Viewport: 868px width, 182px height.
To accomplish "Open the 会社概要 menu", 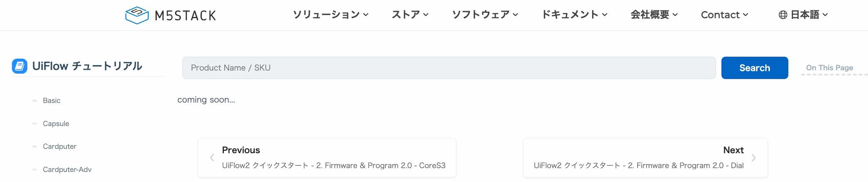I will point(654,15).
